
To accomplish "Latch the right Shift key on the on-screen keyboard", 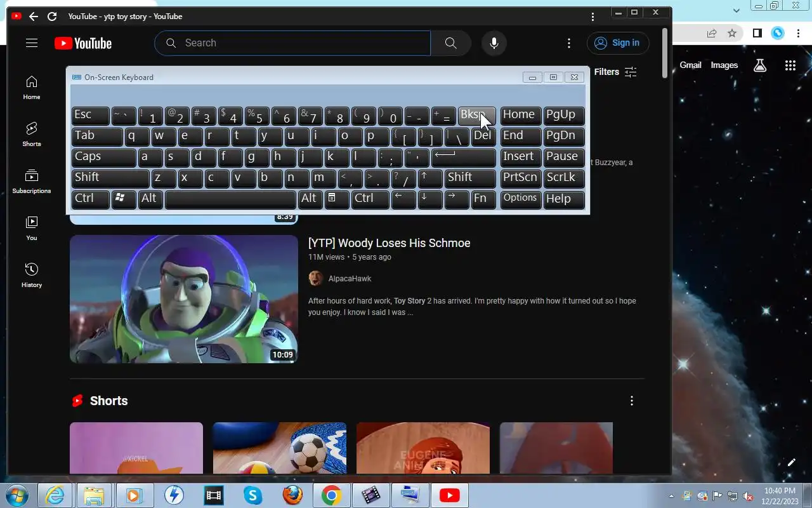I will (x=470, y=178).
